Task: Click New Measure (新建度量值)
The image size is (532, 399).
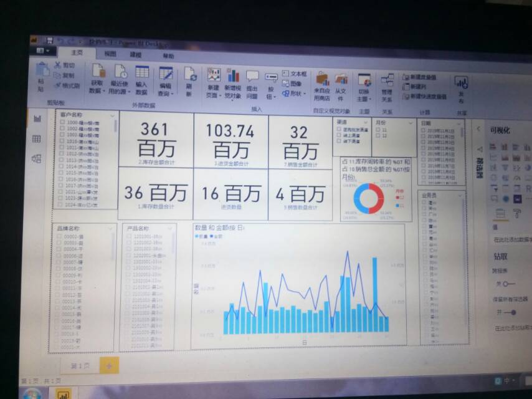Action: [x=419, y=77]
